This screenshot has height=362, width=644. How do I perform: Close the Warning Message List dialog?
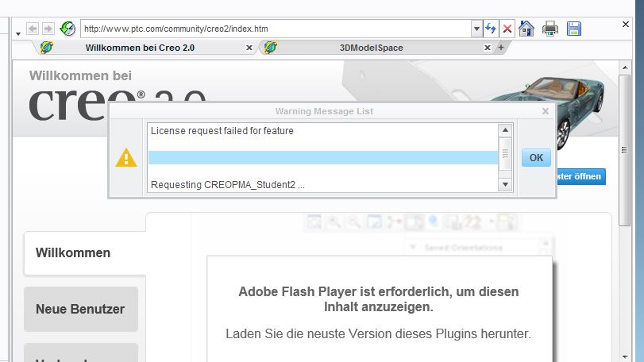pyautogui.click(x=545, y=111)
